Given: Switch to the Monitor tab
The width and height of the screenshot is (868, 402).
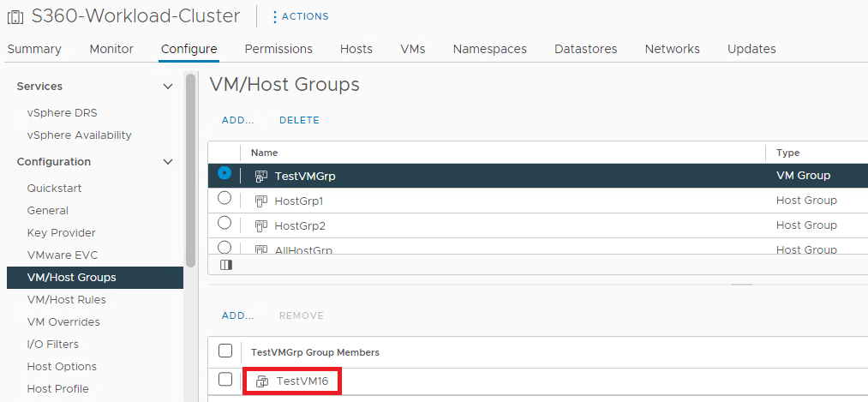Looking at the screenshot, I should [x=111, y=49].
